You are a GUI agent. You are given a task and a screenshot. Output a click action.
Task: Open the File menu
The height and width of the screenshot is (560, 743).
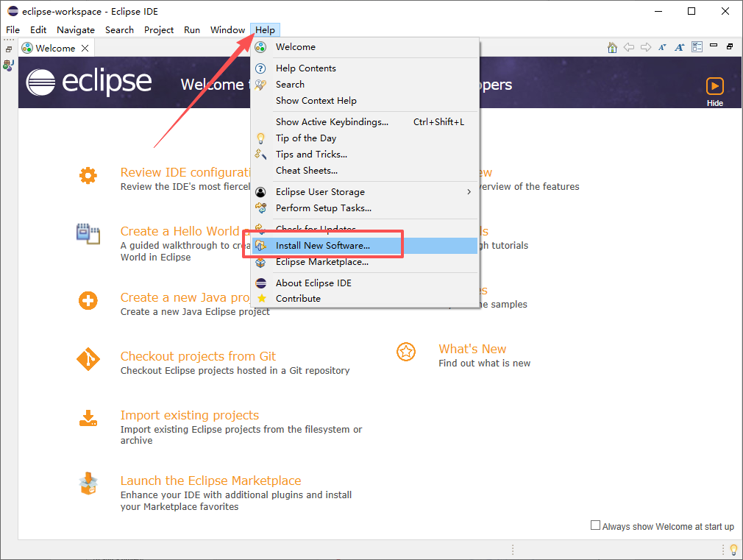point(13,30)
